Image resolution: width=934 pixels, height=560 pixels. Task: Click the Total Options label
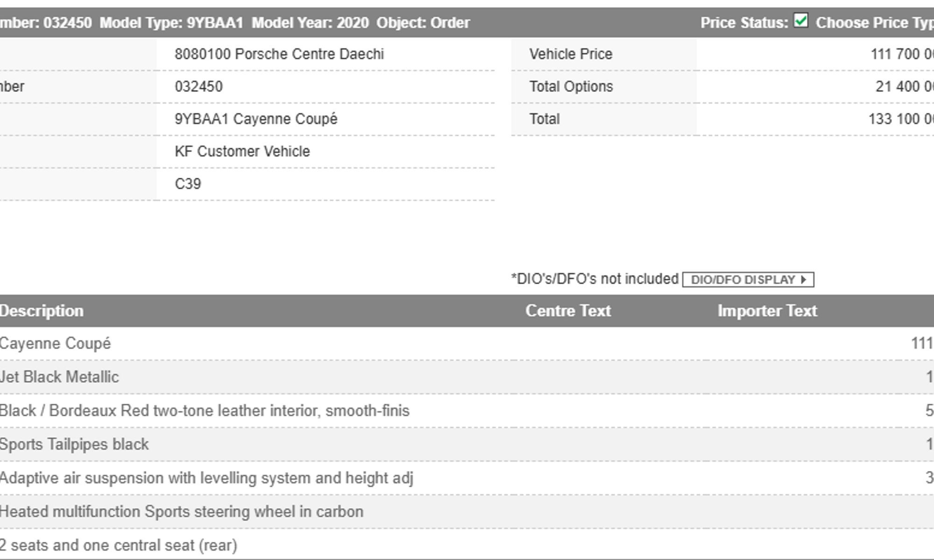pos(571,87)
